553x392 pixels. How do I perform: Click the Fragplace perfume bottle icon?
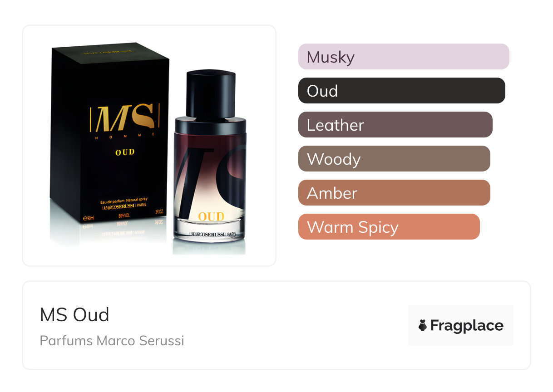(x=423, y=325)
